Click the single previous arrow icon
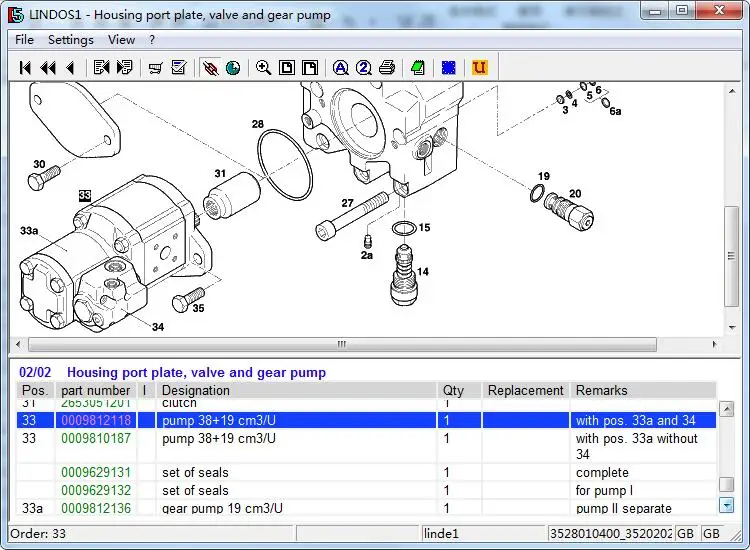 pos(70,68)
